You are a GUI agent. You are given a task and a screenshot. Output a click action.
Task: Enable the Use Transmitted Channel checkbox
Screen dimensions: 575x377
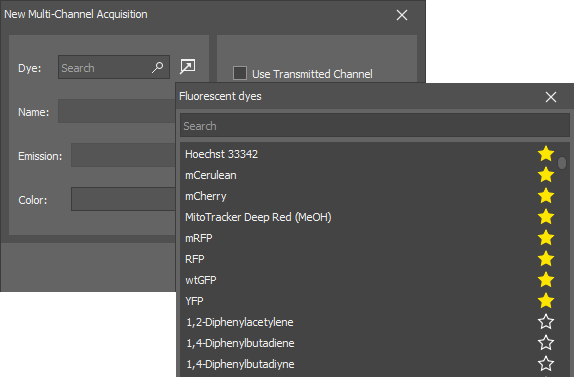(x=240, y=73)
